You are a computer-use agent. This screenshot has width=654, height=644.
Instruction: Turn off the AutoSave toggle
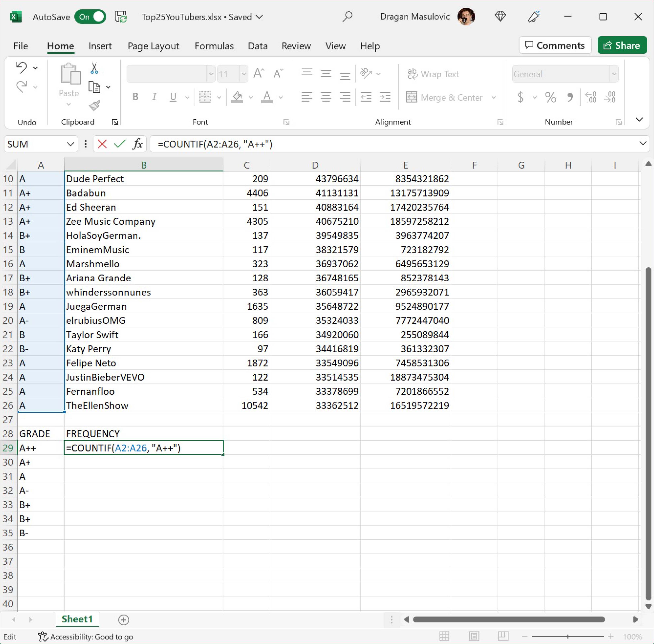click(90, 17)
